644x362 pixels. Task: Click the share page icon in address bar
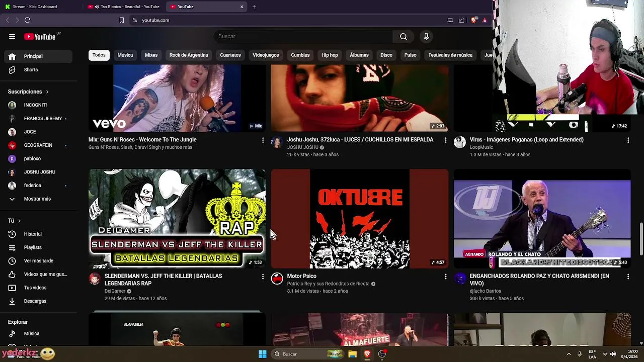461,20
